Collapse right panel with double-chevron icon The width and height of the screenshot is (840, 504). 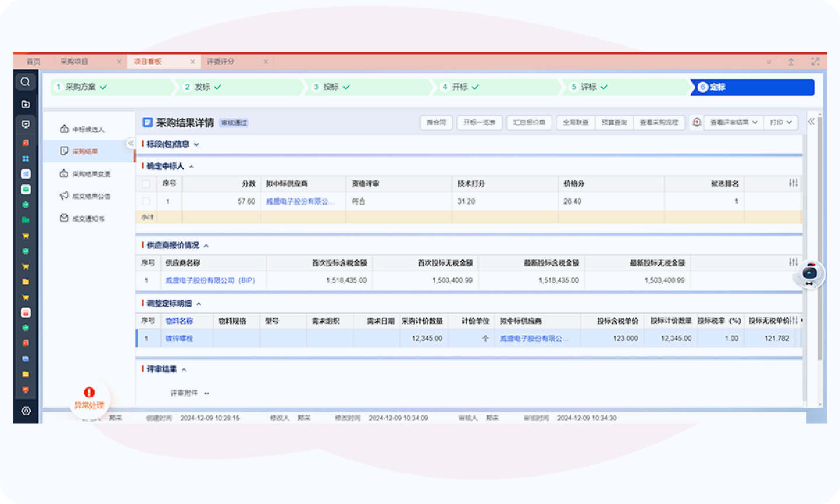(811, 122)
